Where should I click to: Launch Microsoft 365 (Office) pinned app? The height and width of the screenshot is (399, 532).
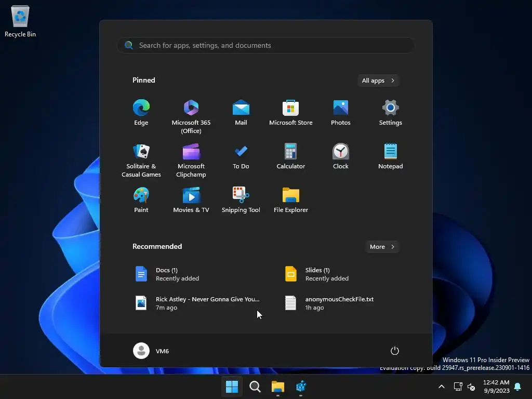coord(191,116)
